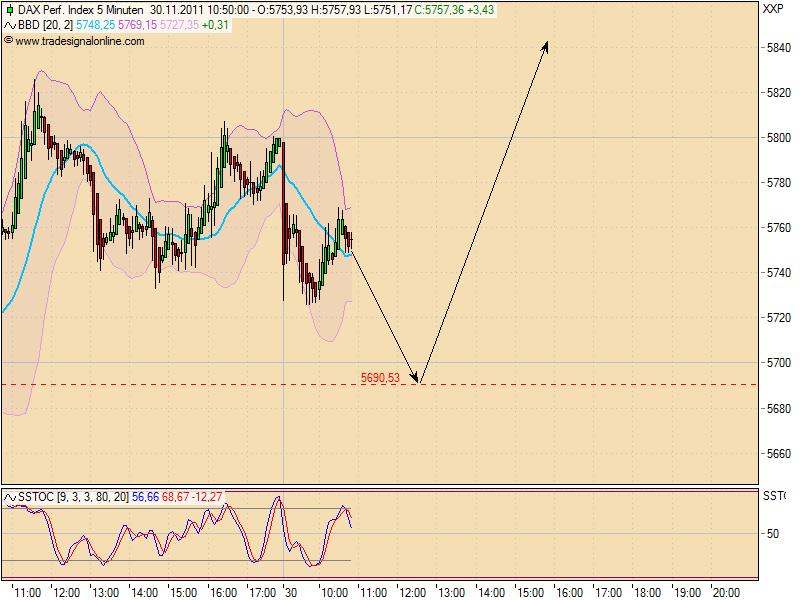Viewport: 800px width, 600px height.
Task: Click the 30 date marker on time axis
Action: [x=291, y=593]
